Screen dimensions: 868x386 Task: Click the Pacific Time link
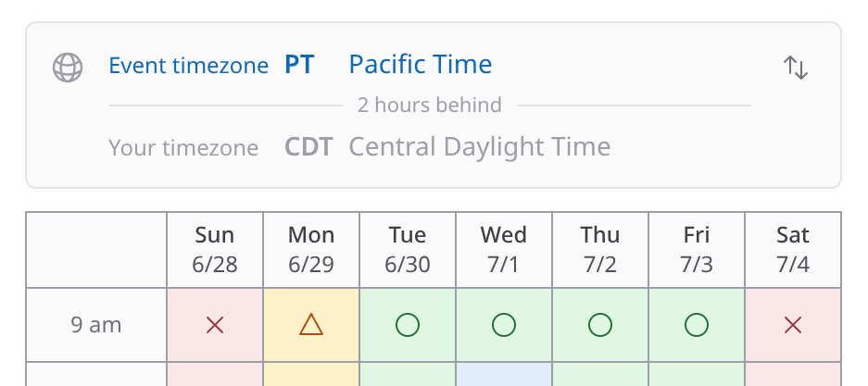pos(421,64)
